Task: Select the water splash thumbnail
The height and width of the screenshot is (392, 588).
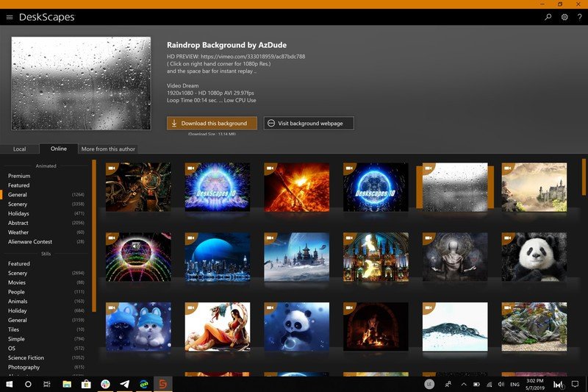Action: pyautogui.click(x=455, y=327)
